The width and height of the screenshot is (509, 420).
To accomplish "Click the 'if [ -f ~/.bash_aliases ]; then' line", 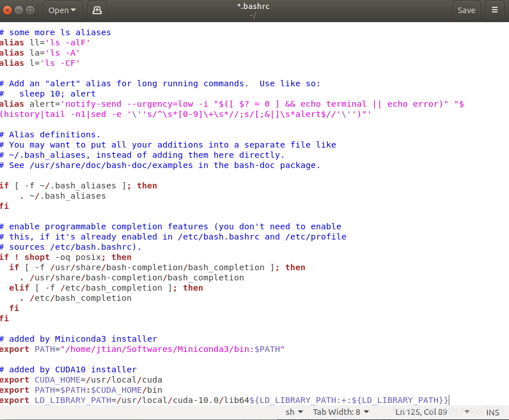I will [x=78, y=186].
